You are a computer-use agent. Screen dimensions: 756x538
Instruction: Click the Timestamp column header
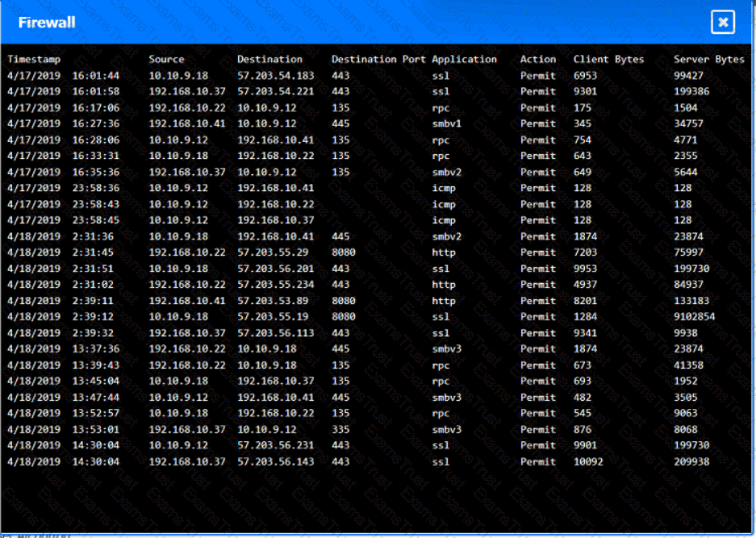(x=34, y=59)
